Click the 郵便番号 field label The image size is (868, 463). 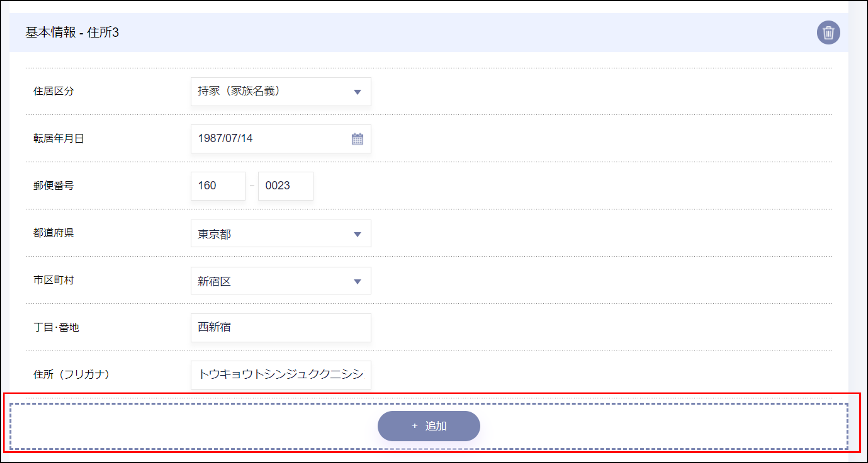54,186
